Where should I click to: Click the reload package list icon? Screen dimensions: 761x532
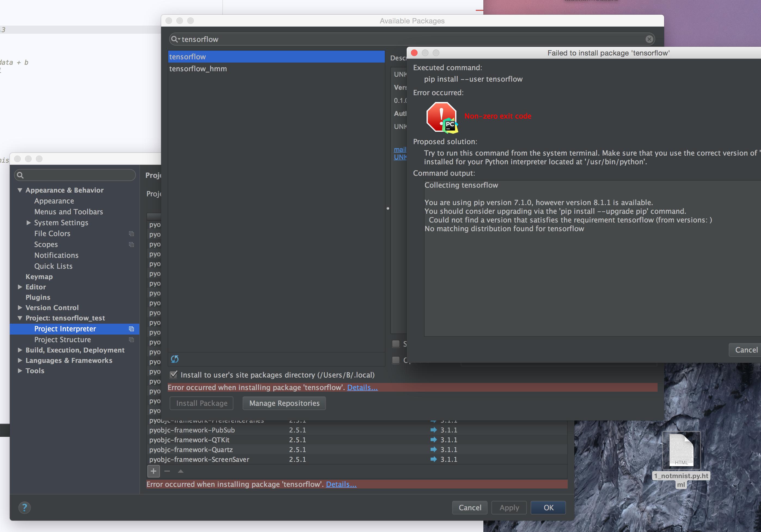click(x=175, y=359)
